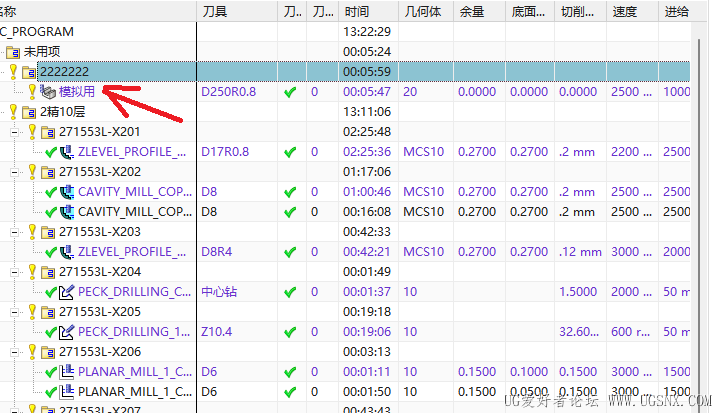Select the 模拟用 operation
Image resolution: width=717 pixels, height=413 pixels.
[x=76, y=91]
